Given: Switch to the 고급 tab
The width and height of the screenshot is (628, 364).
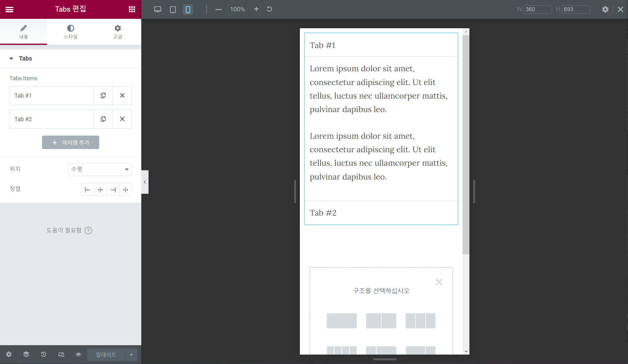Looking at the screenshot, I should [x=118, y=32].
